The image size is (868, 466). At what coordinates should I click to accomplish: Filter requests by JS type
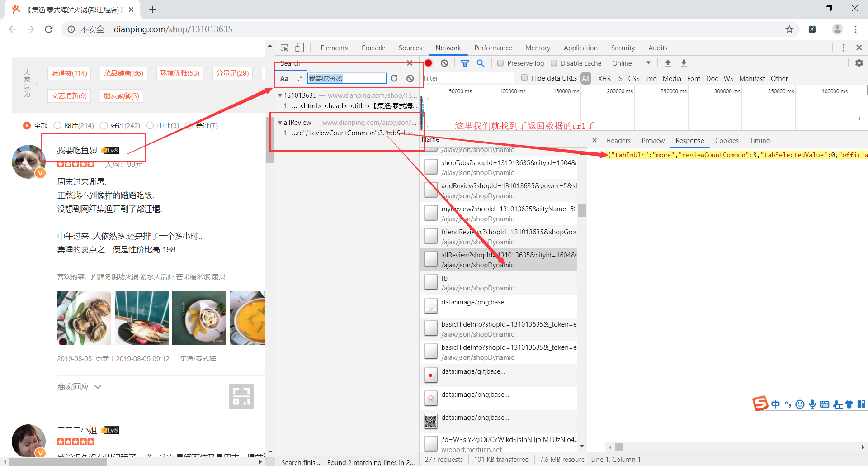point(619,79)
